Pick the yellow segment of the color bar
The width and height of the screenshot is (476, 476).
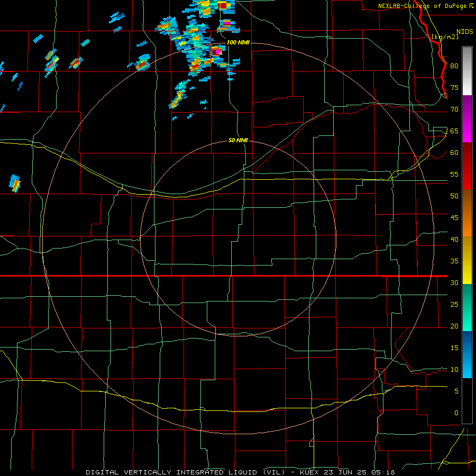click(467, 260)
